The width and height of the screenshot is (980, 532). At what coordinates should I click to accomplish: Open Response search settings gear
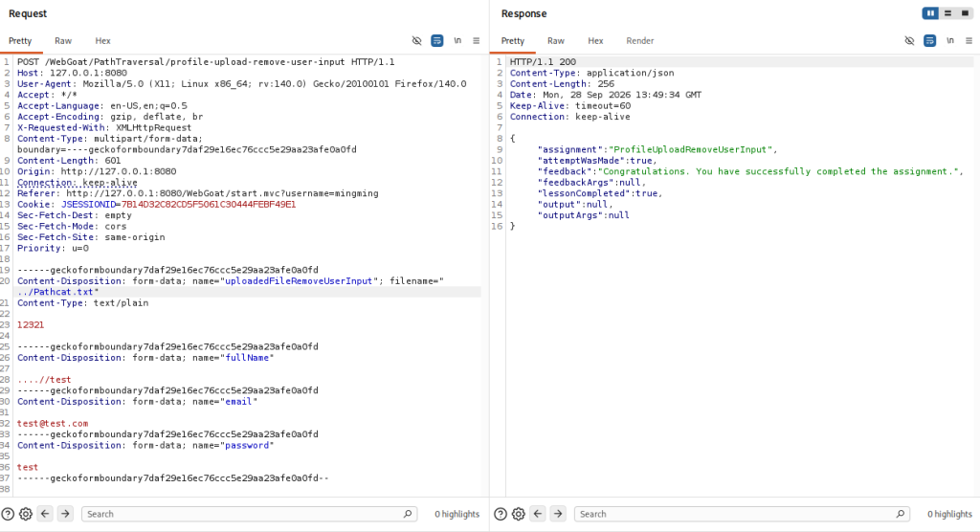point(518,514)
